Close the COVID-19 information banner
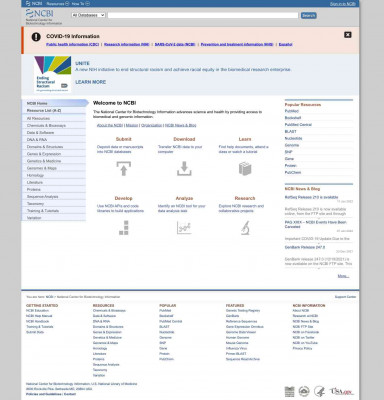This screenshot has width=384, height=400. tap(348, 35)
